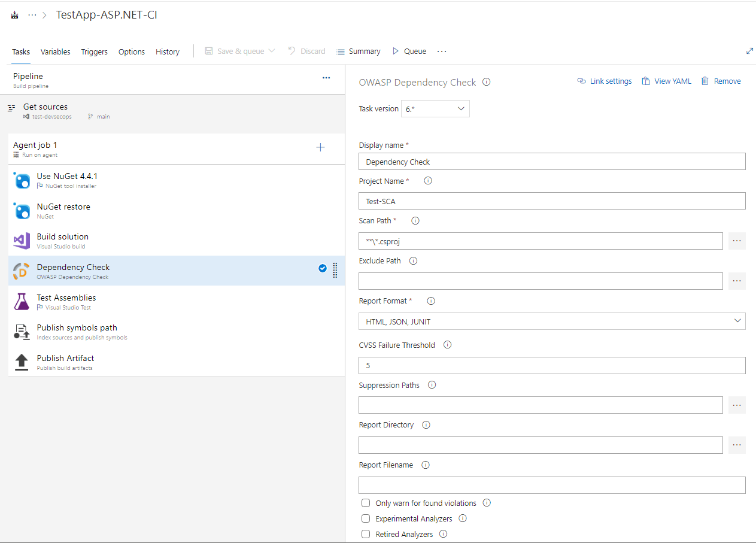Open the Pipeline ellipsis menu

click(326, 78)
